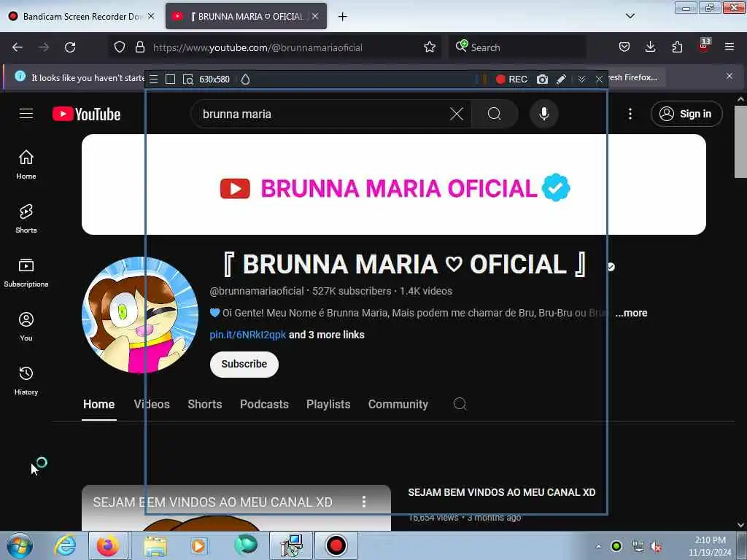Close the Bandicam recording overlay
Screen dimensions: 747x560
pos(600,79)
